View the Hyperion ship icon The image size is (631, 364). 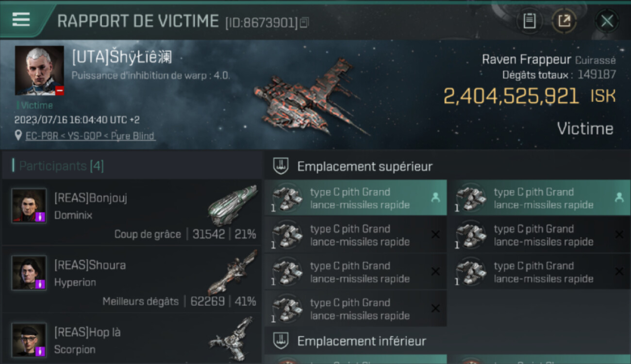(232, 272)
